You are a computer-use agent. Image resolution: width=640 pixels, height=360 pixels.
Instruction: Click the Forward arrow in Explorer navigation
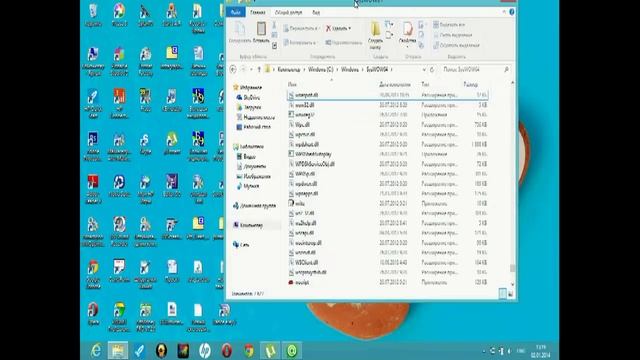coord(243,70)
